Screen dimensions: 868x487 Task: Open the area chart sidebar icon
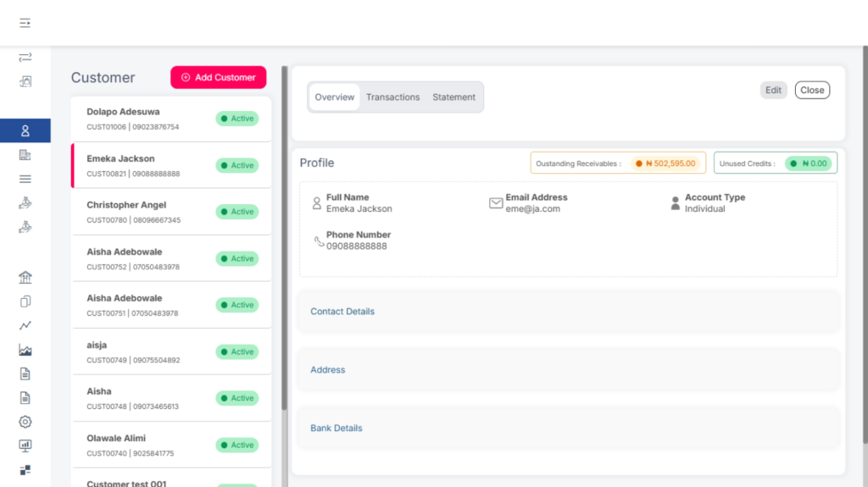pos(25,350)
